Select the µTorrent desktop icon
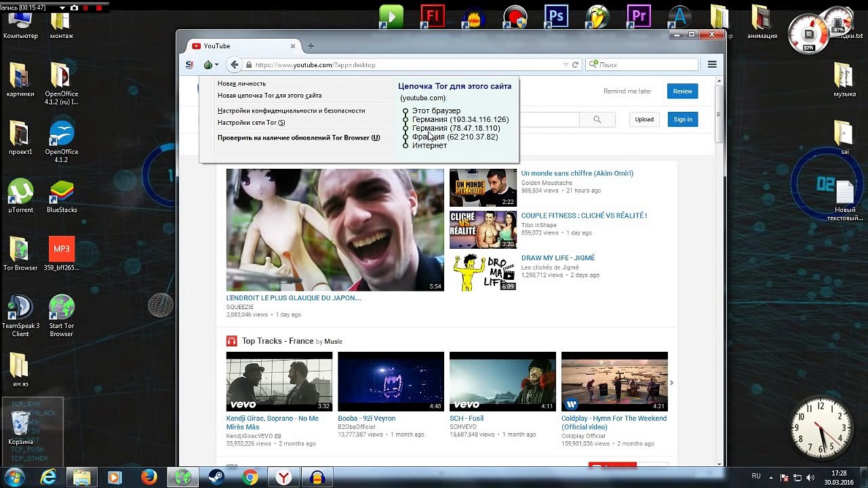 20,196
